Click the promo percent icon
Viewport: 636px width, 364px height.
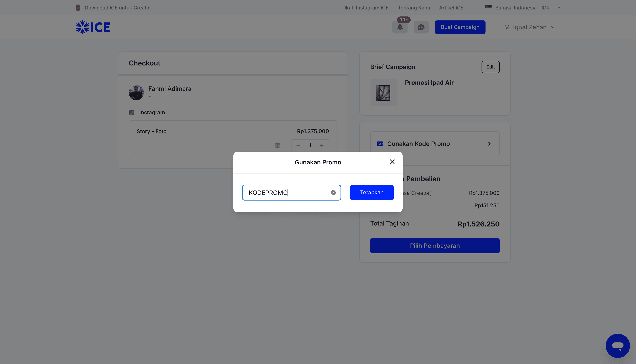[x=380, y=144]
